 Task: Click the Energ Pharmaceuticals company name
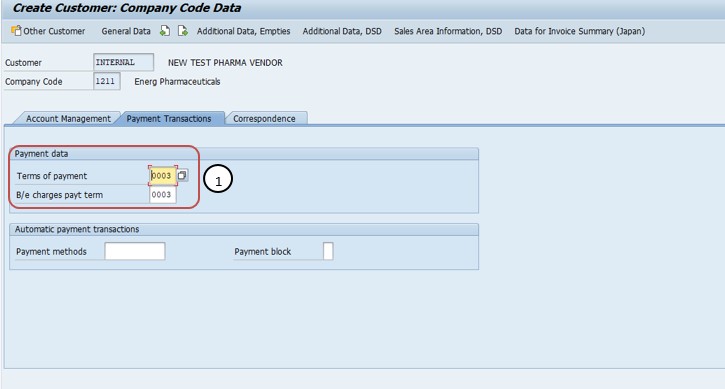177,81
